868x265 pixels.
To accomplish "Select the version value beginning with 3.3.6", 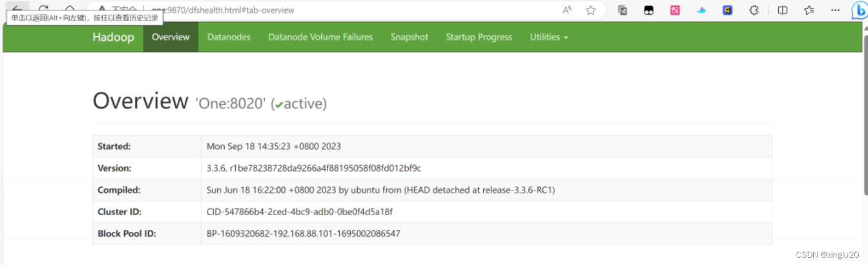I will [x=314, y=168].
